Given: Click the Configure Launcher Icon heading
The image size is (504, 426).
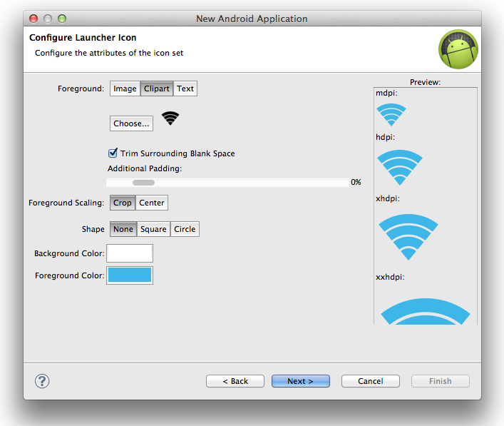Looking at the screenshot, I should [83, 38].
